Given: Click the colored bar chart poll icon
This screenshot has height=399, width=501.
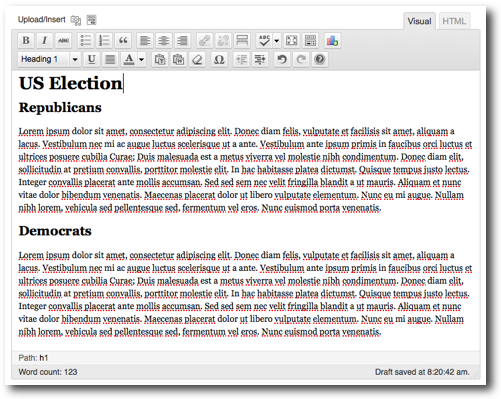Looking at the screenshot, I should tap(332, 41).
